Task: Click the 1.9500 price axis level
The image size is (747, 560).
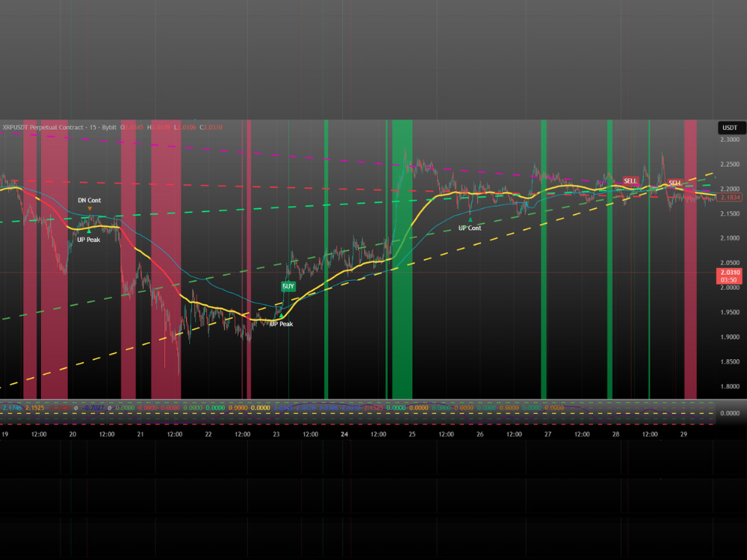Action: click(x=730, y=312)
